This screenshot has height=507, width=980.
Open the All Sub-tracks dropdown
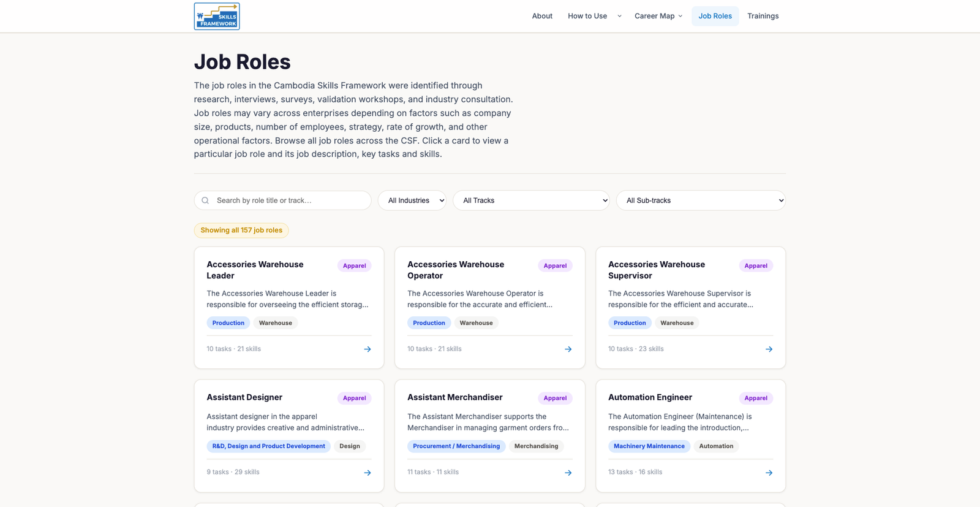point(700,200)
